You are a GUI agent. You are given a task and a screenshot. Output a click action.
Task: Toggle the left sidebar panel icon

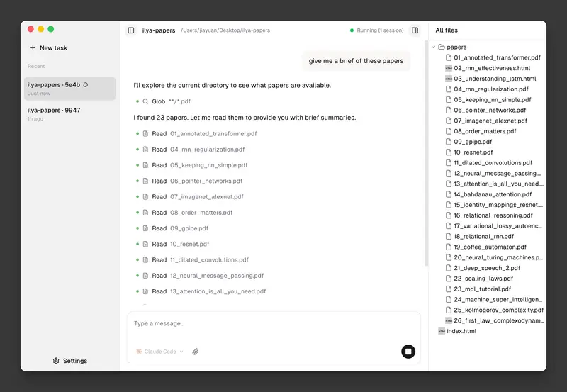pyautogui.click(x=131, y=30)
